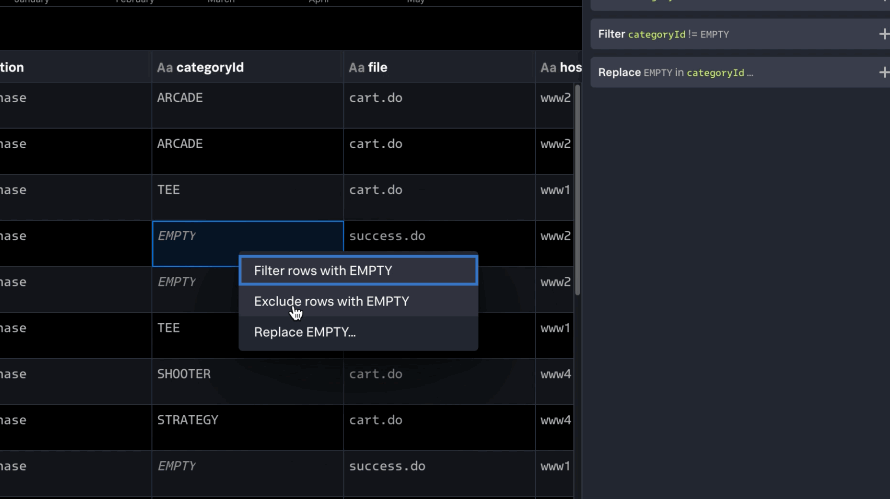Viewport: 890px width, 499px height.
Task: Click the cart.do cell beside STRATEGY
Action: [376, 420]
